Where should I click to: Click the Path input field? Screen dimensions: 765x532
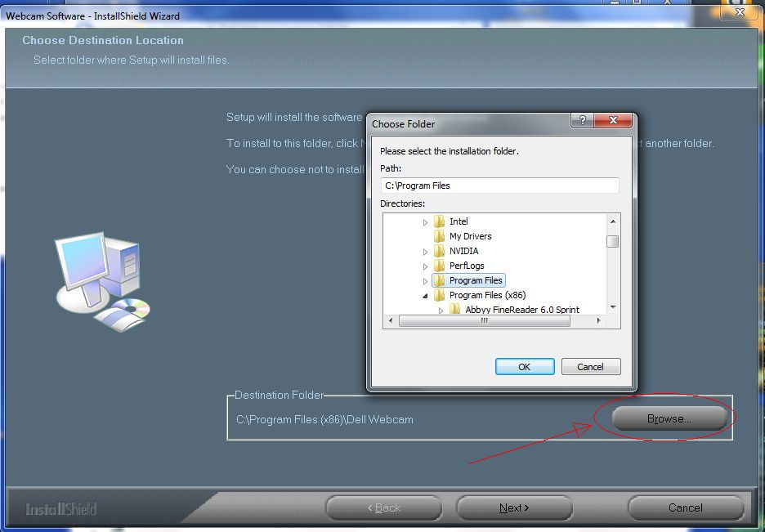[x=499, y=186]
